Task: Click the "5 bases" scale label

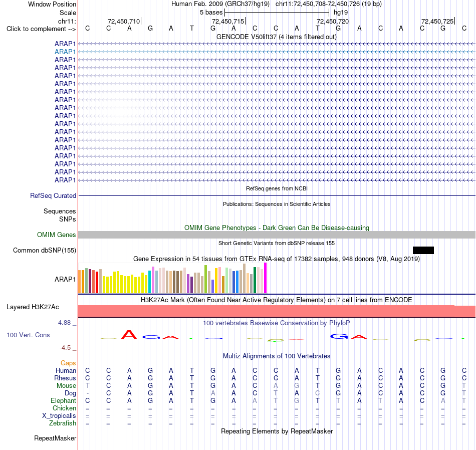Action: [211, 13]
